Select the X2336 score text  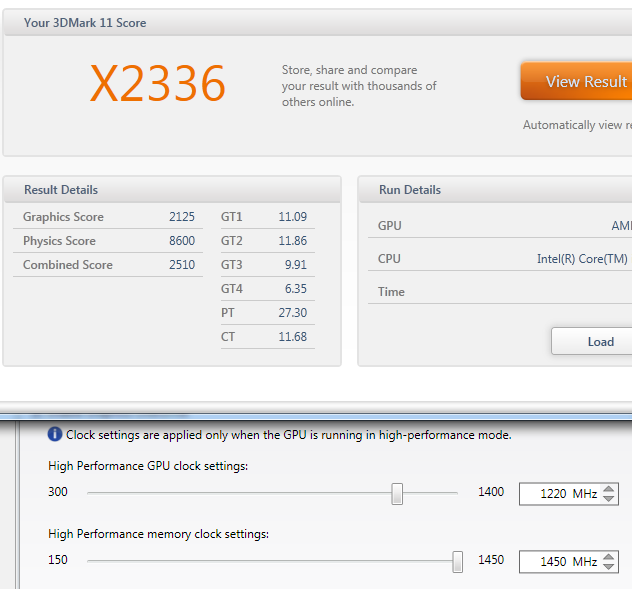pos(158,84)
